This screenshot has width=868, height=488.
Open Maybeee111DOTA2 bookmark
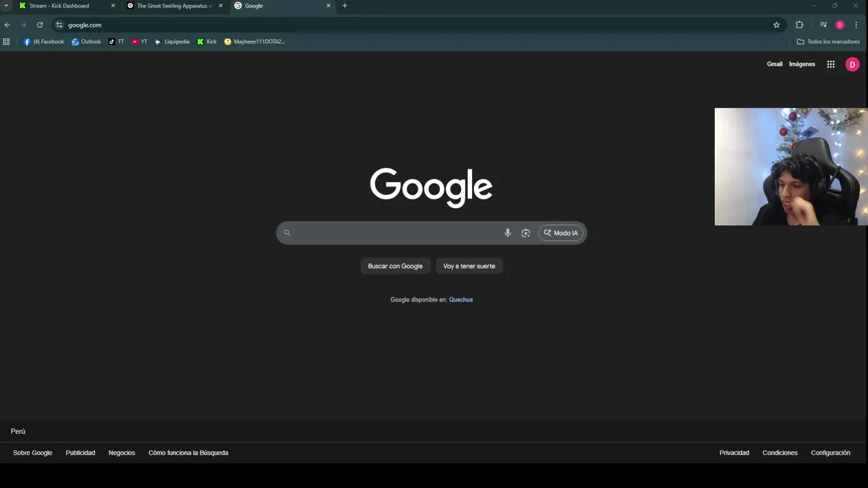(x=255, y=41)
